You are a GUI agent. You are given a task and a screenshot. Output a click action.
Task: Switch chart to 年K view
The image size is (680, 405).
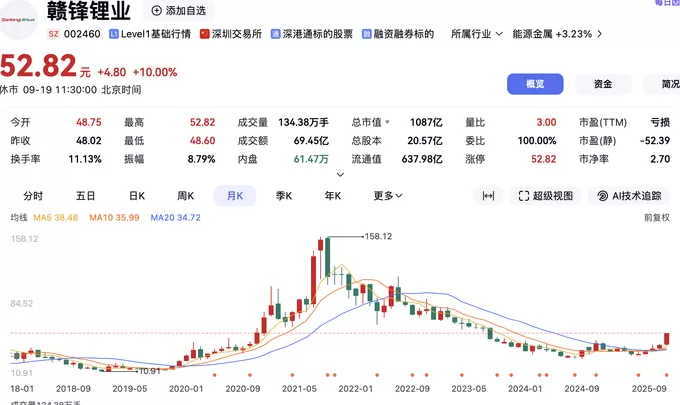coord(333,196)
